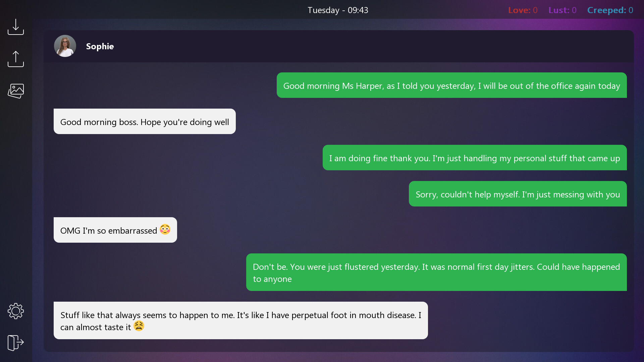Open the image gallery icon

16,91
